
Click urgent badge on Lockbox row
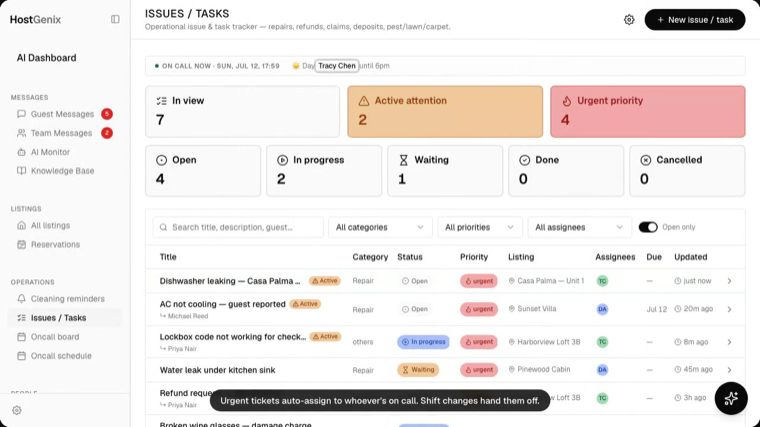478,342
